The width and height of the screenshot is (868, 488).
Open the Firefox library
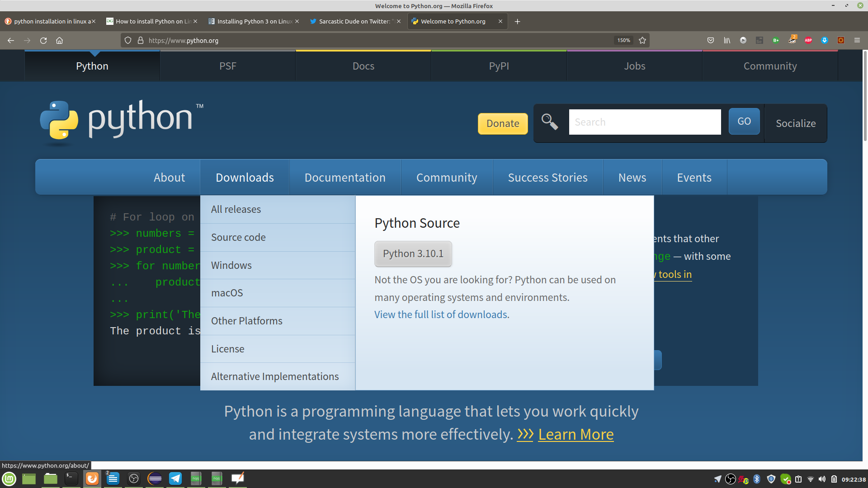(x=727, y=40)
